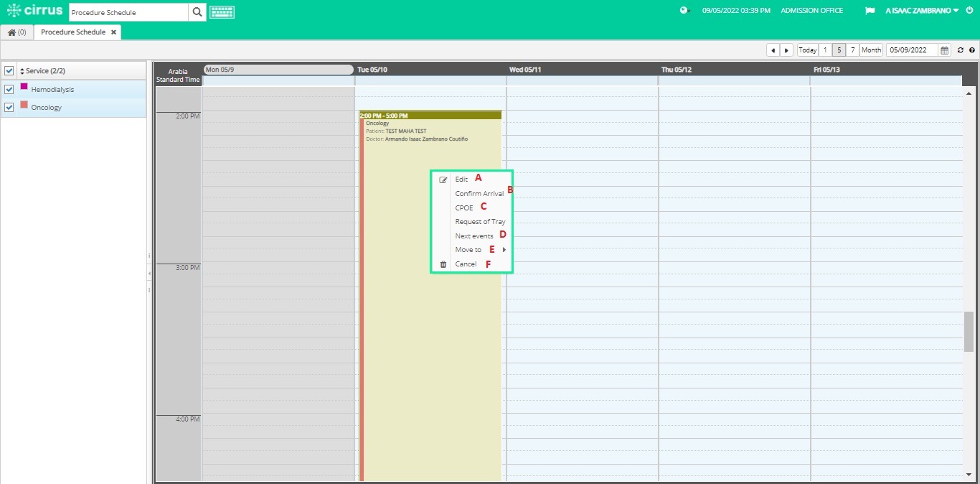Switch to Month view
The height and width of the screenshot is (484, 980).
[x=871, y=50]
